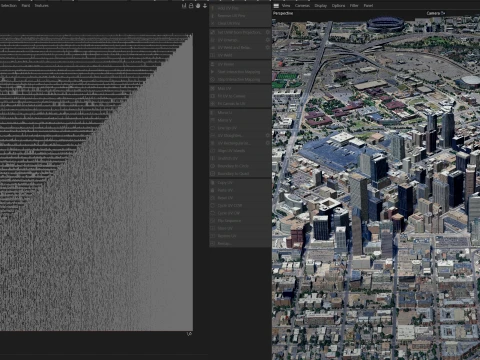Click the UV Peeler command

[240, 64]
